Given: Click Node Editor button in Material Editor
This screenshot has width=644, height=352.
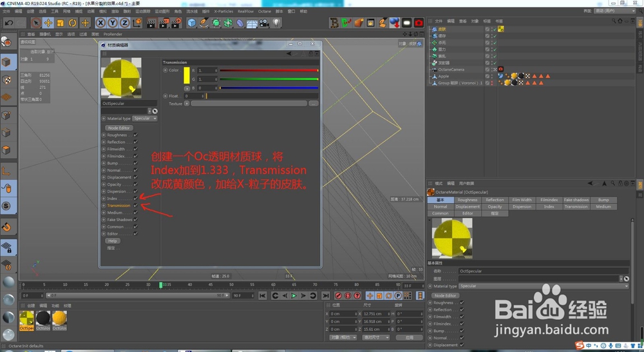Looking at the screenshot, I should pyautogui.click(x=118, y=128).
